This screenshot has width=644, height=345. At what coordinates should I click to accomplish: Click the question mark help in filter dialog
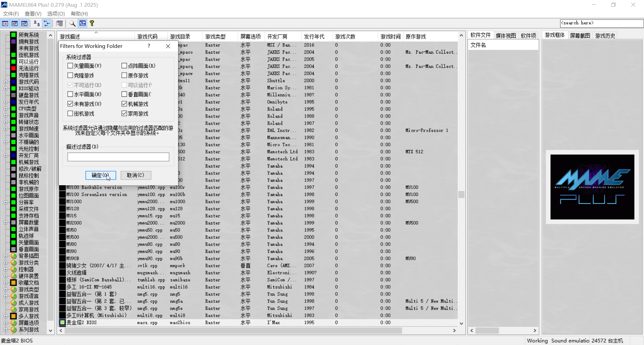149,46
